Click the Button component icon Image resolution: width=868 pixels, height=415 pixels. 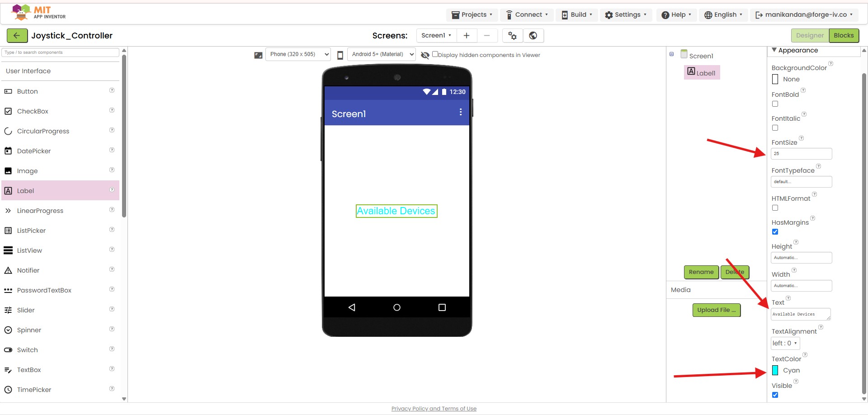(x=8, y=91)
